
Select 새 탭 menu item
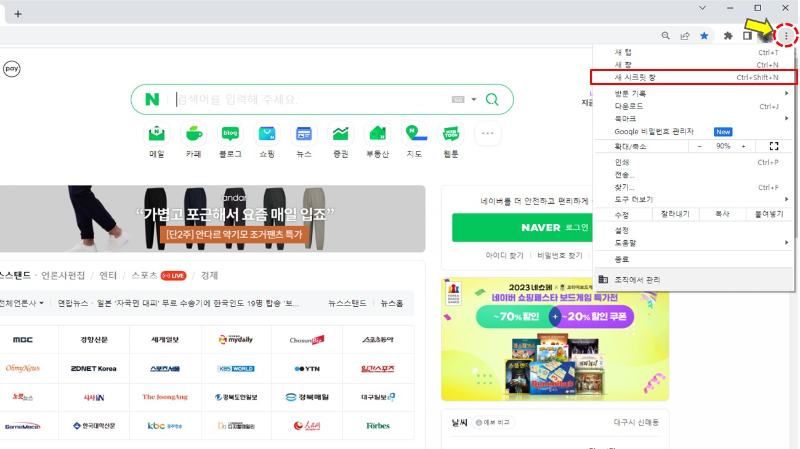[x=693, y=52]
